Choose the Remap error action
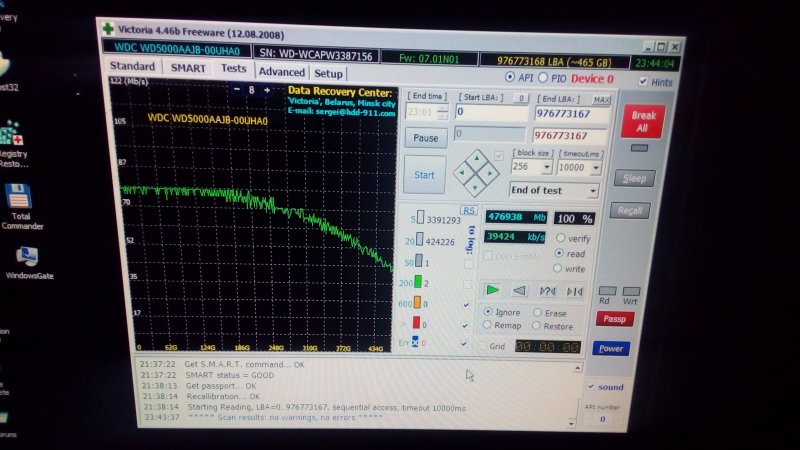Image resolution: width=800 pixels, height=450 pixels. (488, 326)
